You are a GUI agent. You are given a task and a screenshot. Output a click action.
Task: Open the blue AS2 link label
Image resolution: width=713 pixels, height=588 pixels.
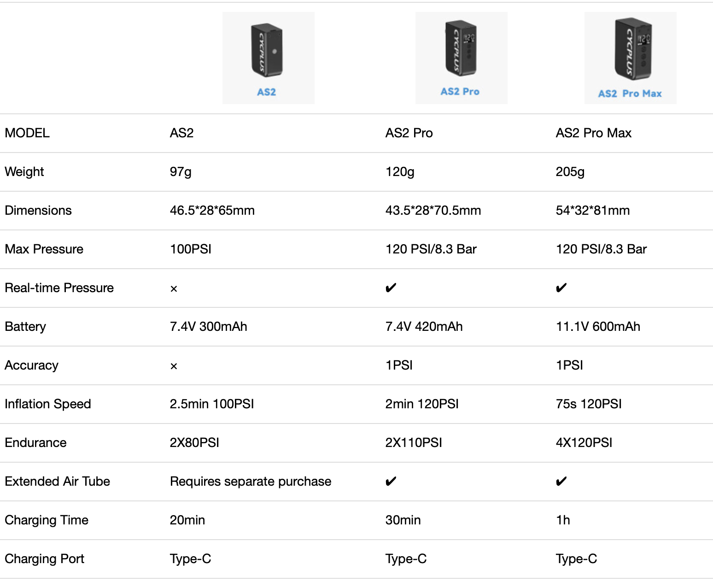pyautogui.click(x=266, y=92)
